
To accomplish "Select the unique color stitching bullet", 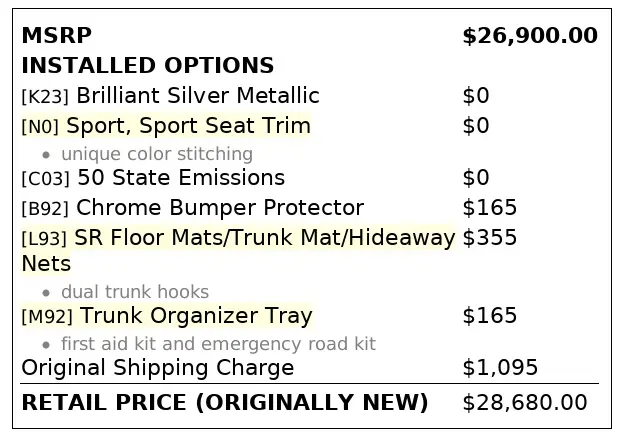I will [x=157, y=154].
